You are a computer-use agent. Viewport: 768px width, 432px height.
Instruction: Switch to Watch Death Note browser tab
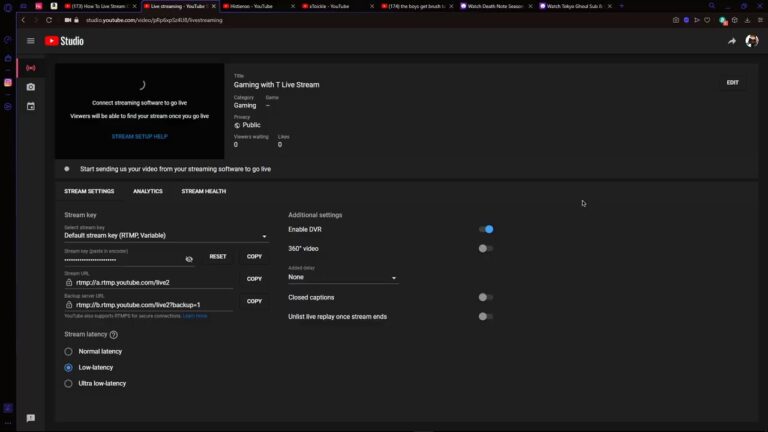(495, 6)
